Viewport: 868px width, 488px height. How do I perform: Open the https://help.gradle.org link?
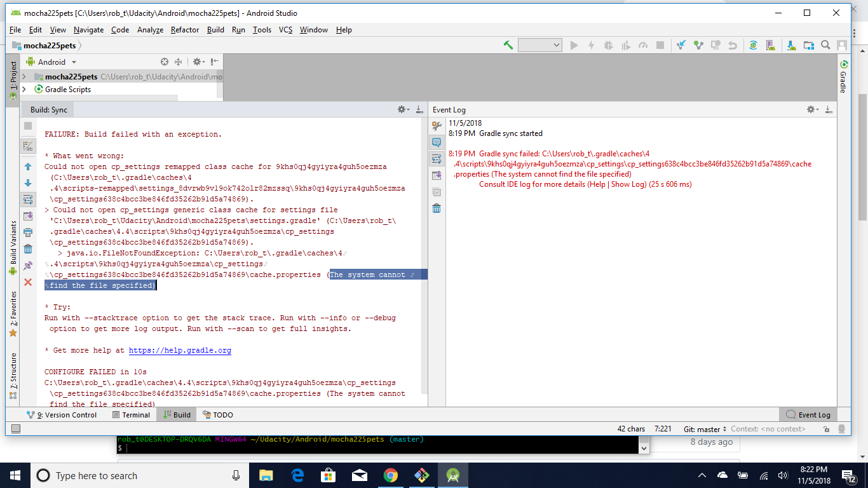point(180,351)
